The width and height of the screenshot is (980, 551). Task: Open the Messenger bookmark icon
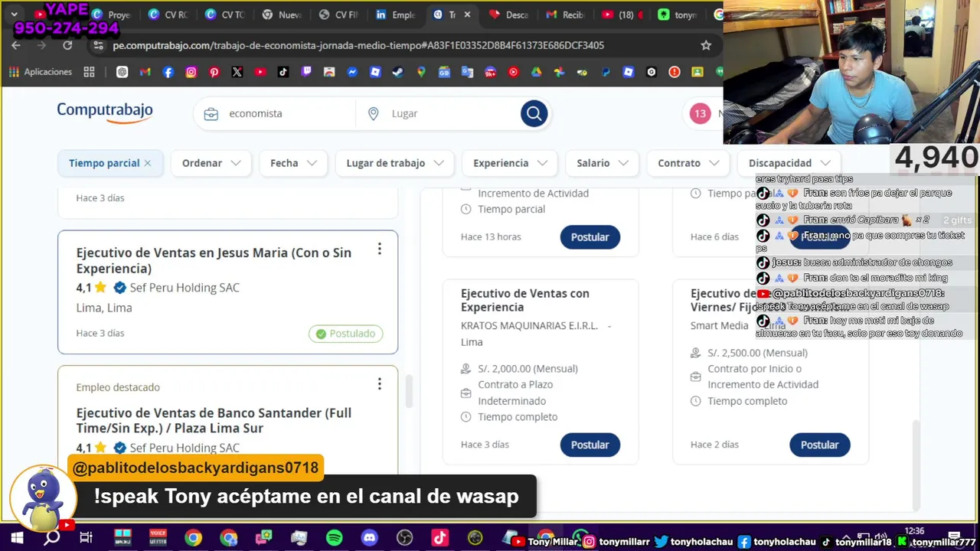click(x=352, y=72)
